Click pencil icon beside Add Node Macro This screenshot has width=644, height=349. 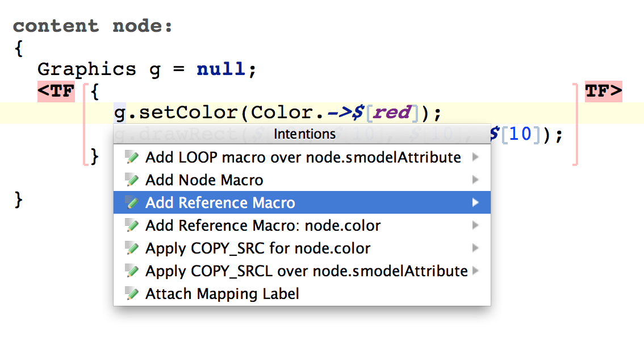(132, 180)
